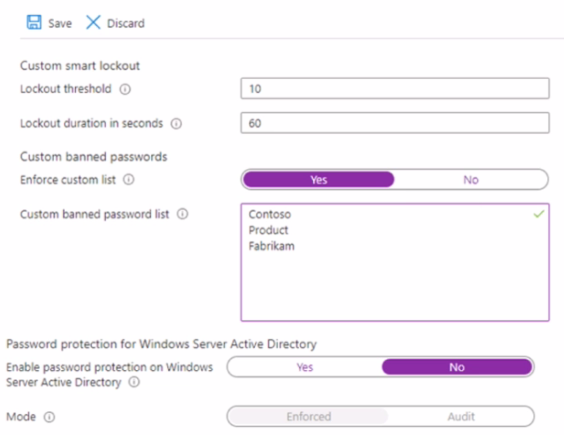Click the word Product in banned list
Viewport: 564px width, 435px height.
click(268, 230)
